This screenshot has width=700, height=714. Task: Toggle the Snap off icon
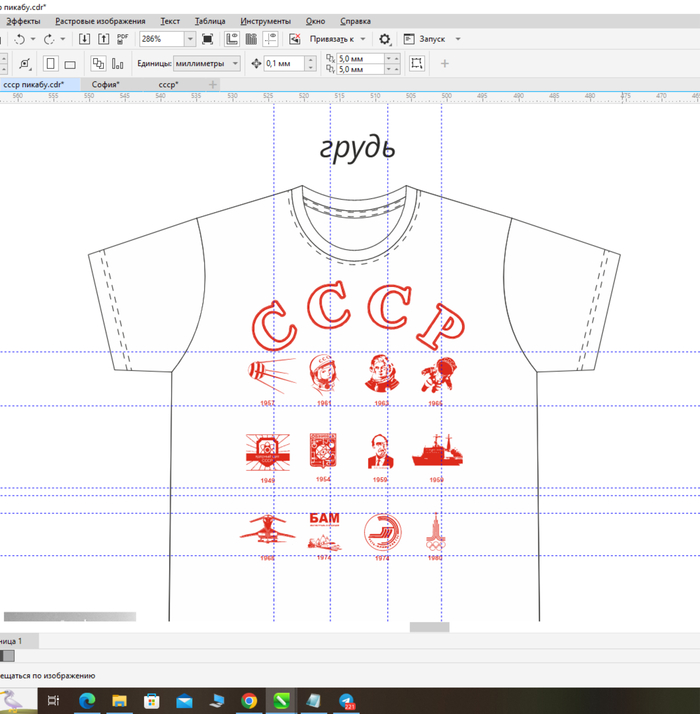[x=295, y=39]
